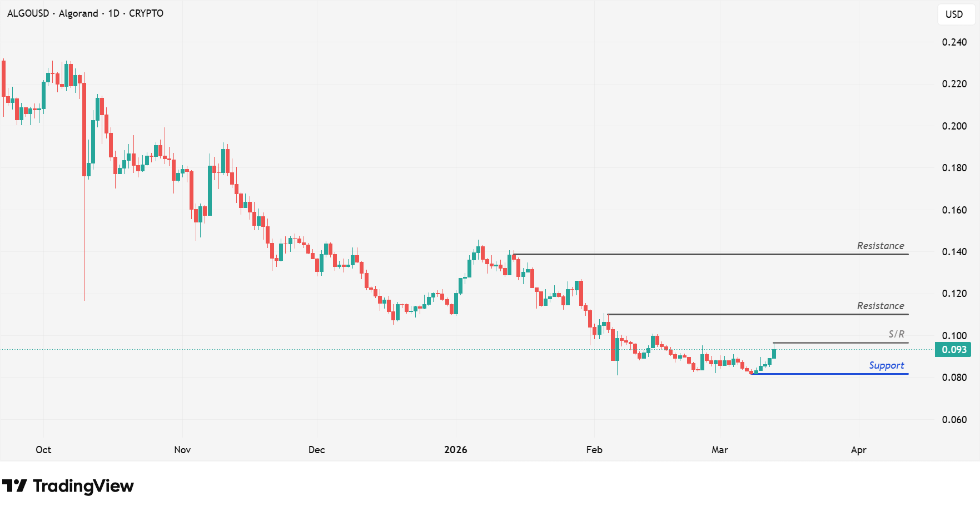Click the blue Support horizontal line

tap(834, 374)
